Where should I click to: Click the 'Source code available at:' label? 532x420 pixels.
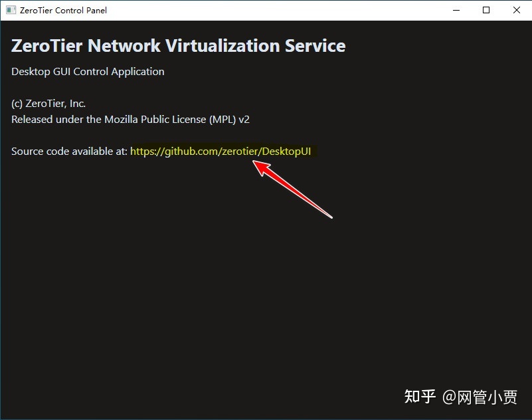pyautogui.click(x=69, y=152)
